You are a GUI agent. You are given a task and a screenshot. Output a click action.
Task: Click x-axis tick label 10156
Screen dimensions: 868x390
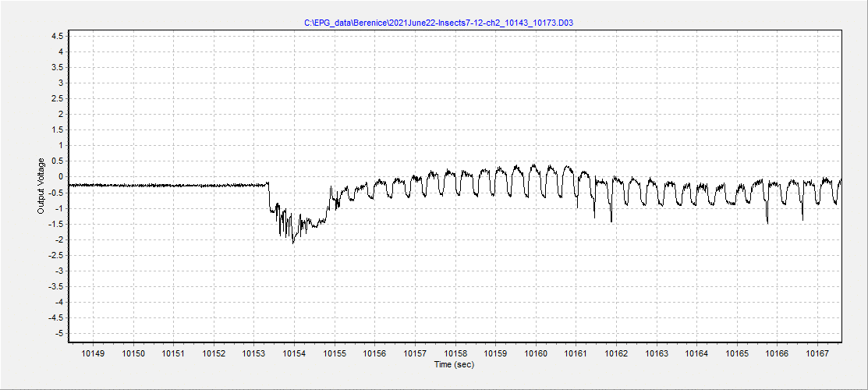tap(375, 353)
